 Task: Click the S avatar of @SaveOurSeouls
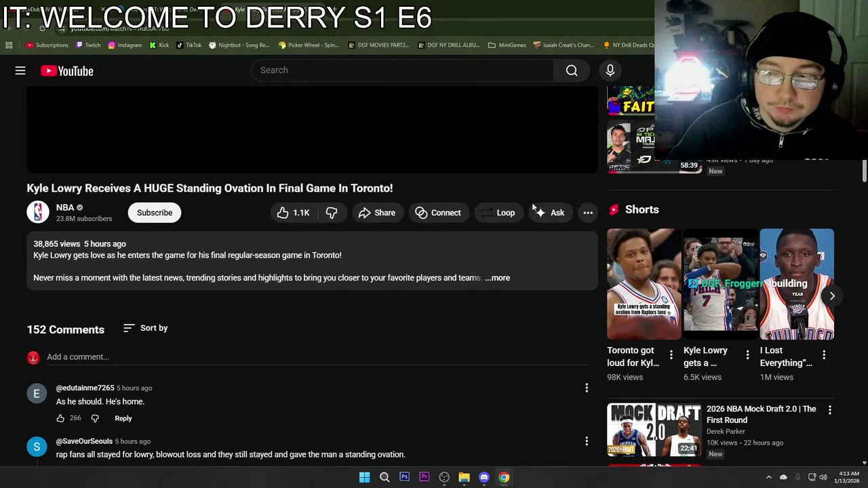pyautogui.click(x=37, y=447)
